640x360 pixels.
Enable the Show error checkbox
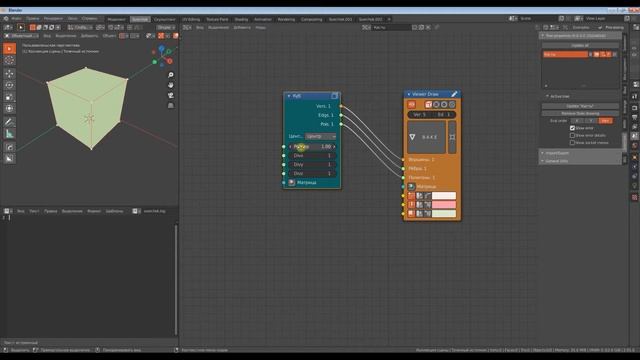pyautogui.click(x=572, y=128)
